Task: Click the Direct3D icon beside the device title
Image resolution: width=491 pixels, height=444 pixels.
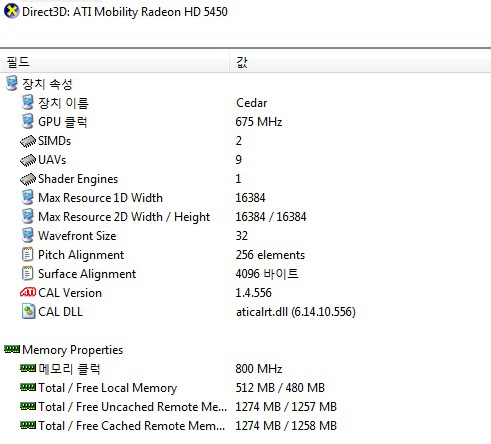Action: point(11,11)
